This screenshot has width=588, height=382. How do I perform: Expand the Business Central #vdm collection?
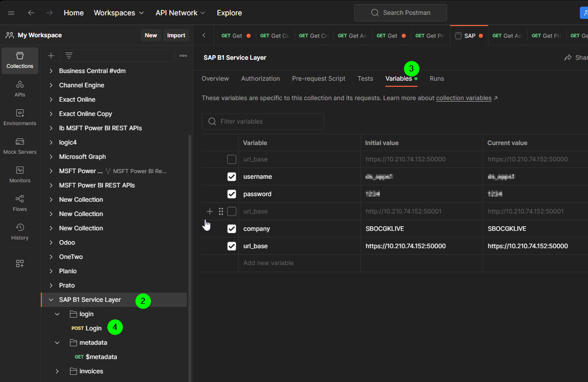click(x=51, y=70)
